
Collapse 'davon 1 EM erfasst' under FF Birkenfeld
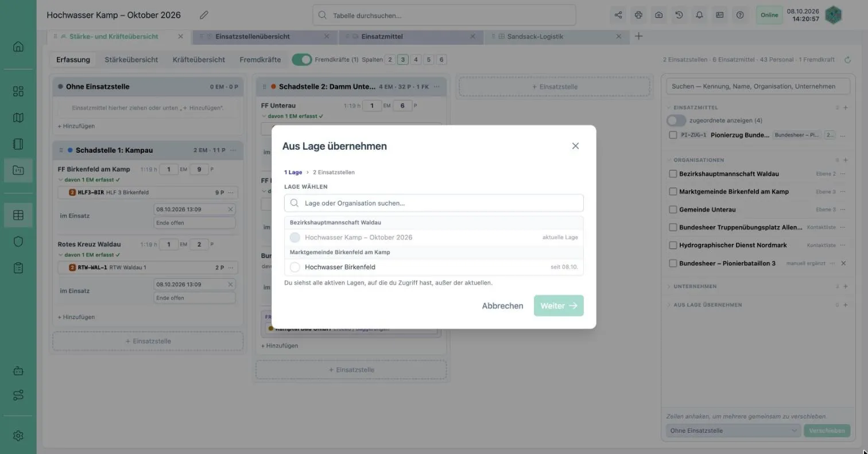[x=89, y=180]
